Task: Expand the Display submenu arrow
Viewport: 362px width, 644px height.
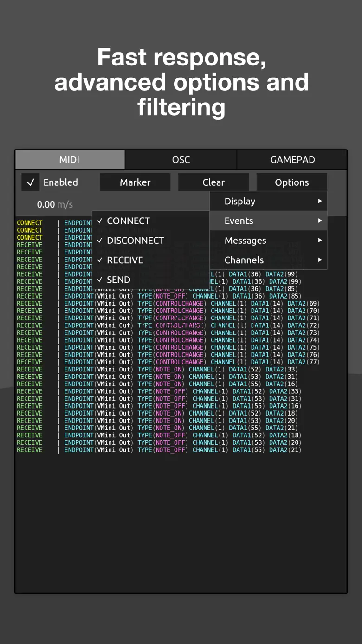Action: coord(320,201)
